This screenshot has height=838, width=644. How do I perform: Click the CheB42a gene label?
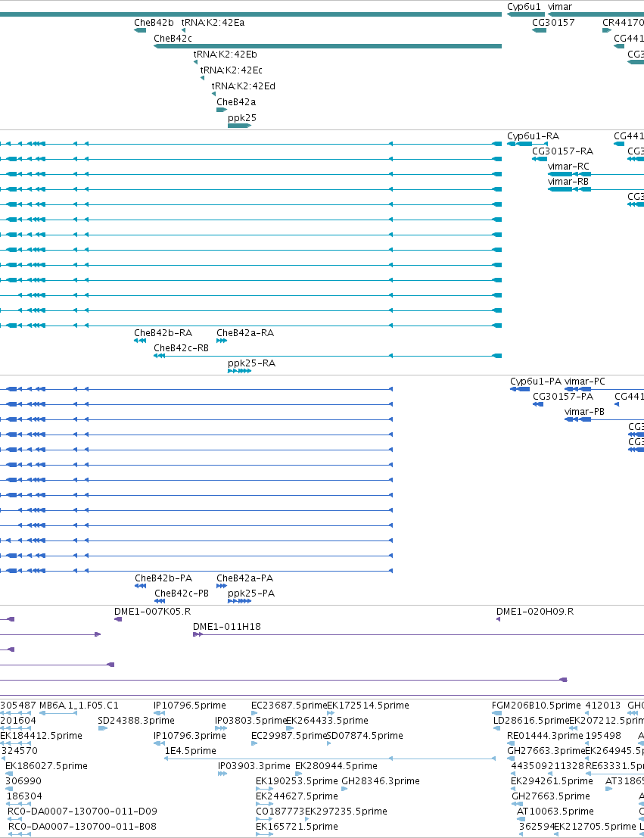(x=236, y=102)
